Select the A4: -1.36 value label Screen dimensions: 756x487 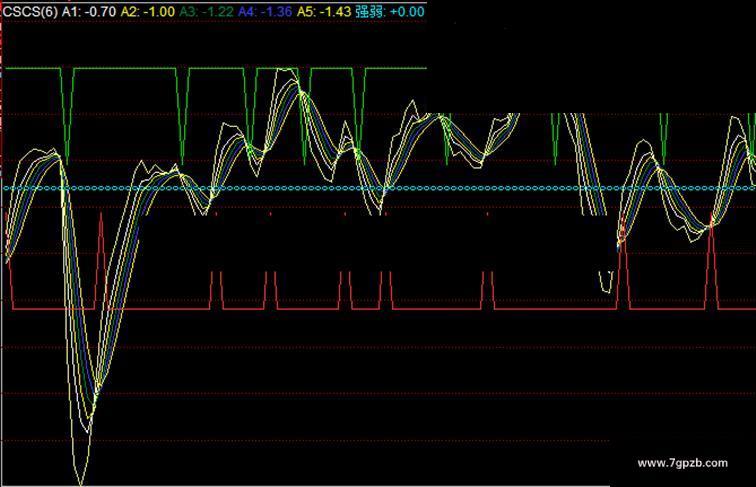(x=265, y=12)
